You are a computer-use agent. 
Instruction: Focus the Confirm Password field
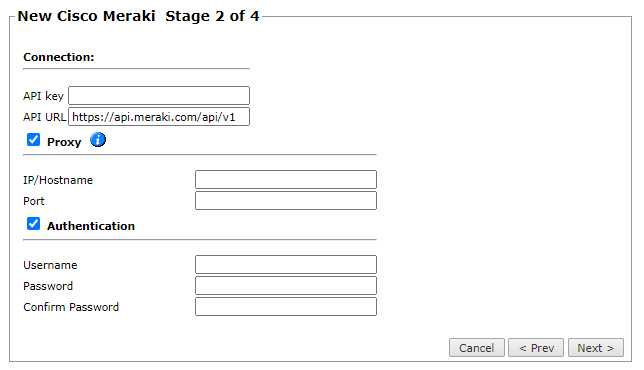pyautogui.click(x=286, y=306)
